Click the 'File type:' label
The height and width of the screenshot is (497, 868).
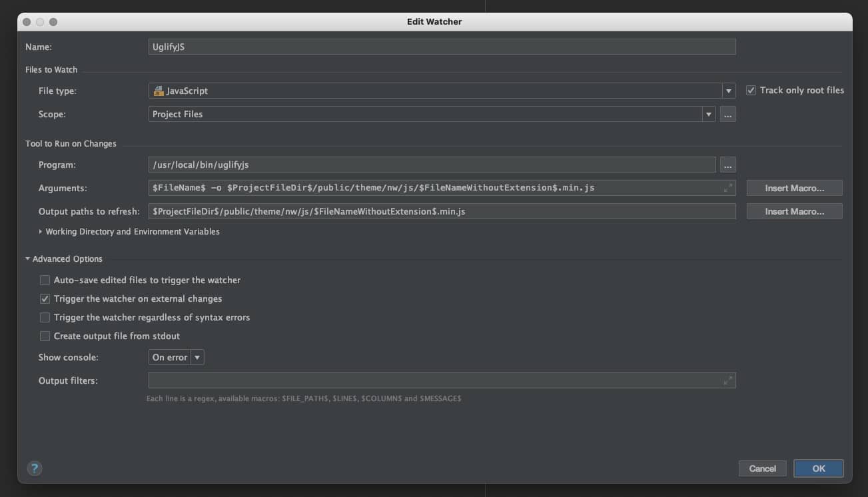pos(57,91)
